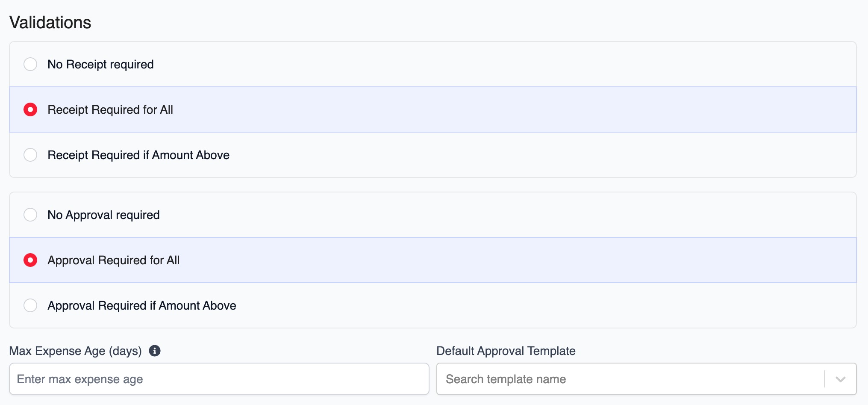This screenshot has width=868, height=405.
Task: Click the Max Expense Age info icon
Action: [x=155, y=351]
